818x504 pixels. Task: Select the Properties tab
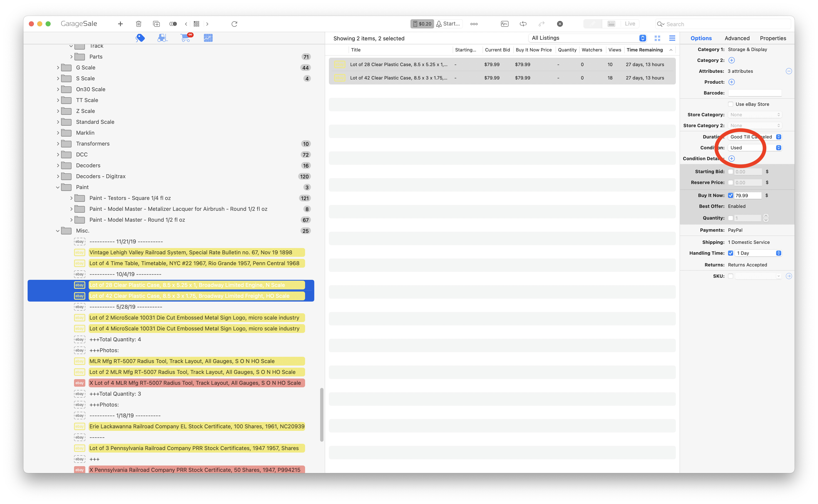coord(773,38)
